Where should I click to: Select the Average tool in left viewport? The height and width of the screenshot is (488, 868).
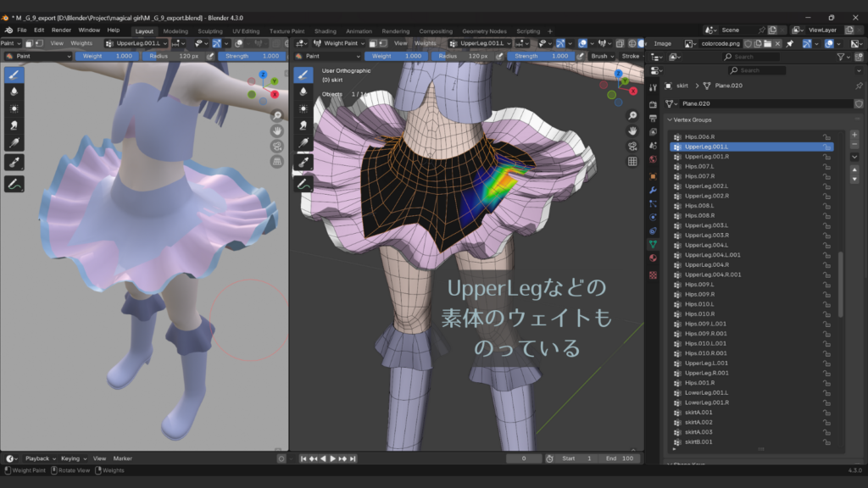point(14,108)
